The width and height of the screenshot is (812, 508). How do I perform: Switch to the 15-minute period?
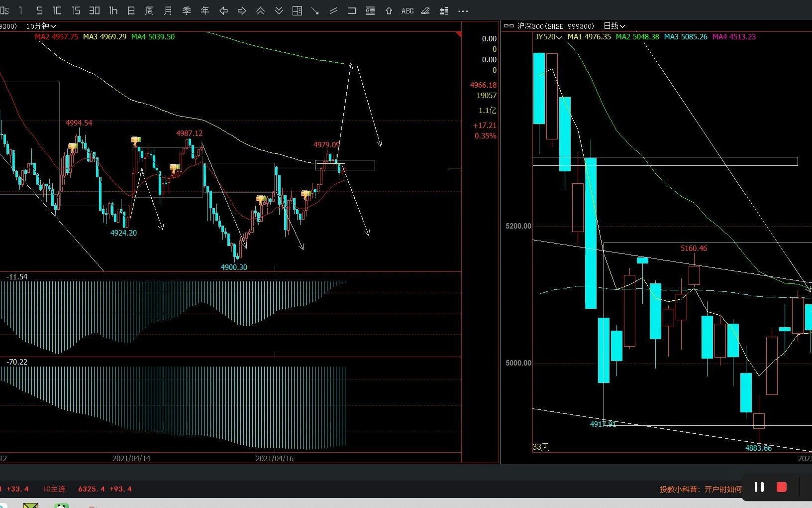pyautogui.click(x=76, y=10)
